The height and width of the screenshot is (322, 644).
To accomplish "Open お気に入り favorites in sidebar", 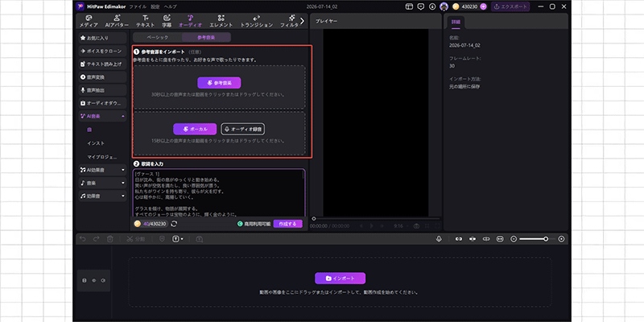I will tap(102, 38).
